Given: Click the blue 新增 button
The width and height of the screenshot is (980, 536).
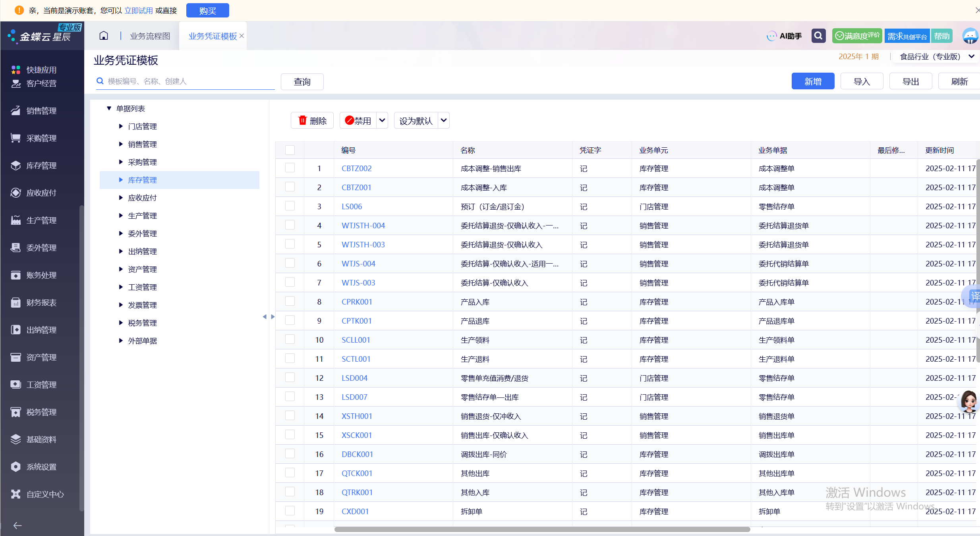Looking at the screenshot, I should [813, 81].
